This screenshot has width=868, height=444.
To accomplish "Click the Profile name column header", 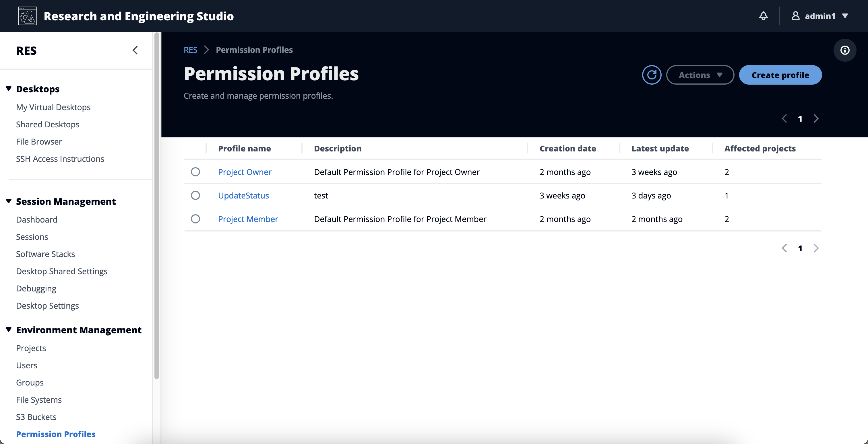I will coord(244,148).
